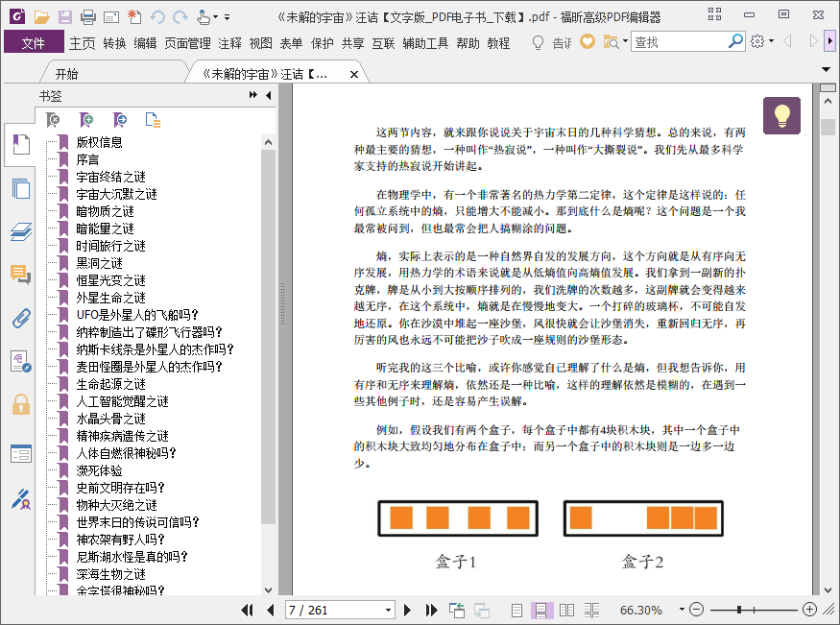Create new PDF with starred page icon

(134, 17)
